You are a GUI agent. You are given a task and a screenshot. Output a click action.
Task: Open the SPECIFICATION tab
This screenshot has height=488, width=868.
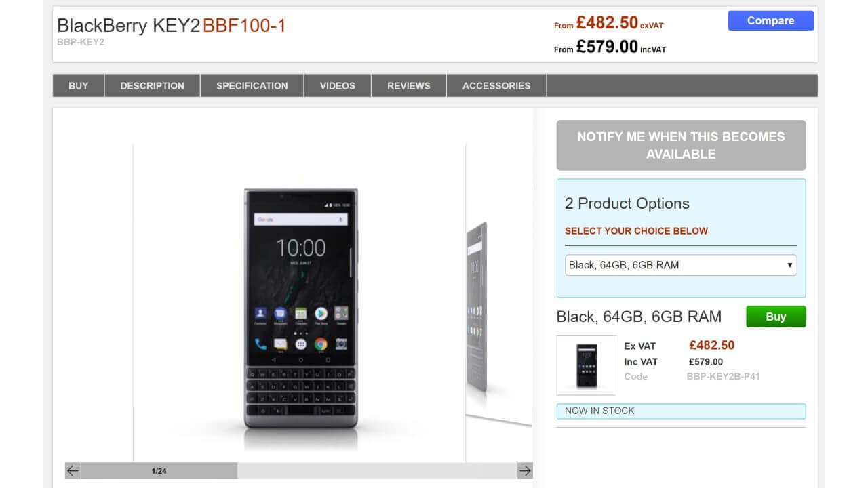tap(252, 85)
